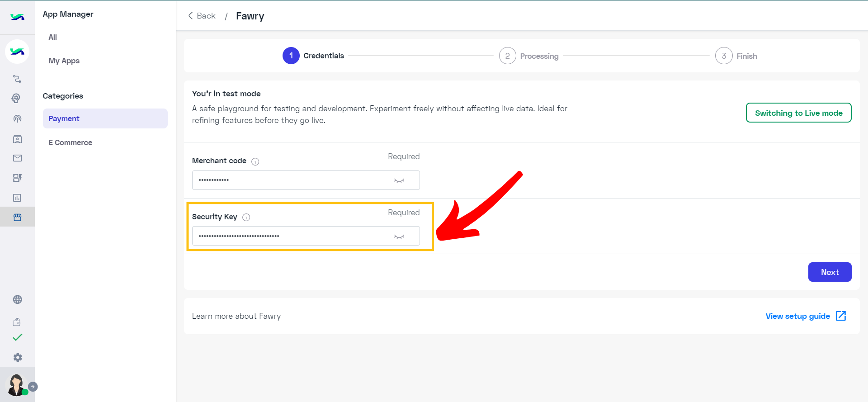Open My Apps list
Screen dimensions: 868x402
coord(64,61)
